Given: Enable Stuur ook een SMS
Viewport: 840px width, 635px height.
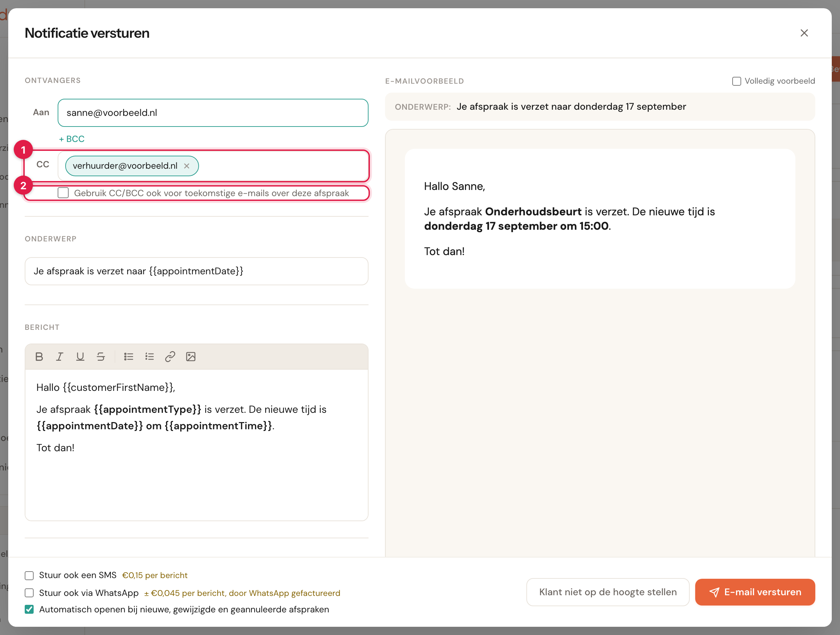Looking at the screenshot, I should point(29,575).
